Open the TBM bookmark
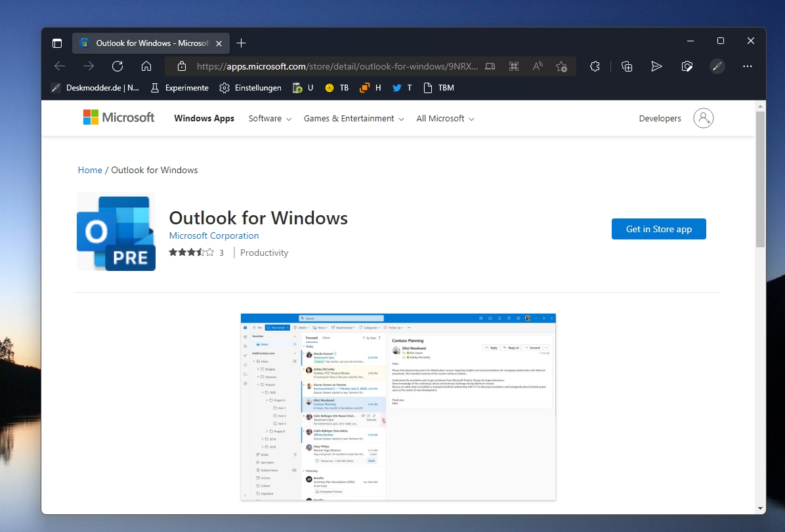Screen dimensions: 785x532 click(x=438, y=88)
